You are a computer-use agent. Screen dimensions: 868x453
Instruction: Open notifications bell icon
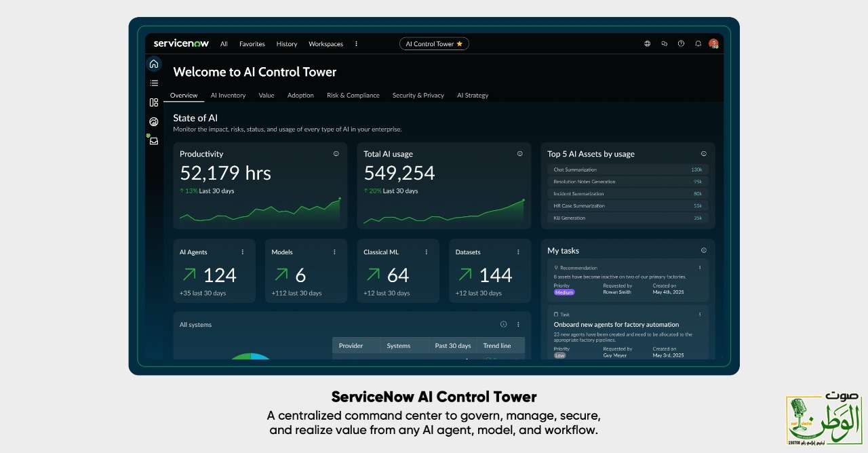coord(698,44)
